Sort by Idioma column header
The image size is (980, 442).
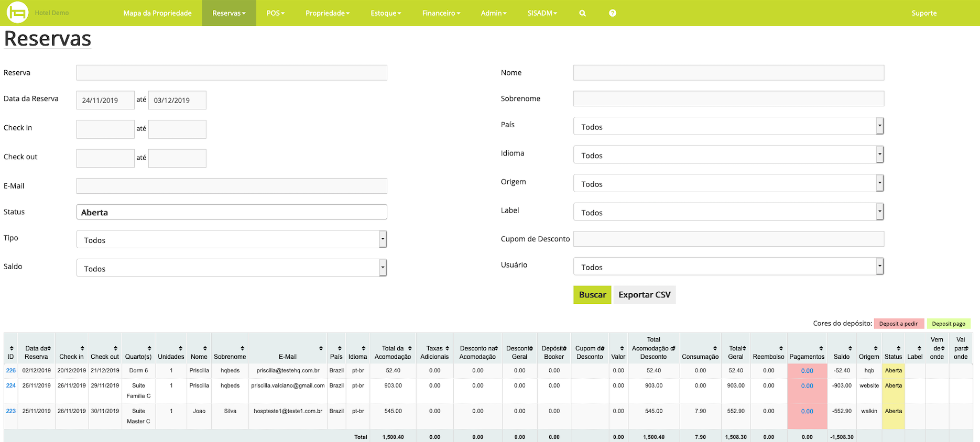358,348
